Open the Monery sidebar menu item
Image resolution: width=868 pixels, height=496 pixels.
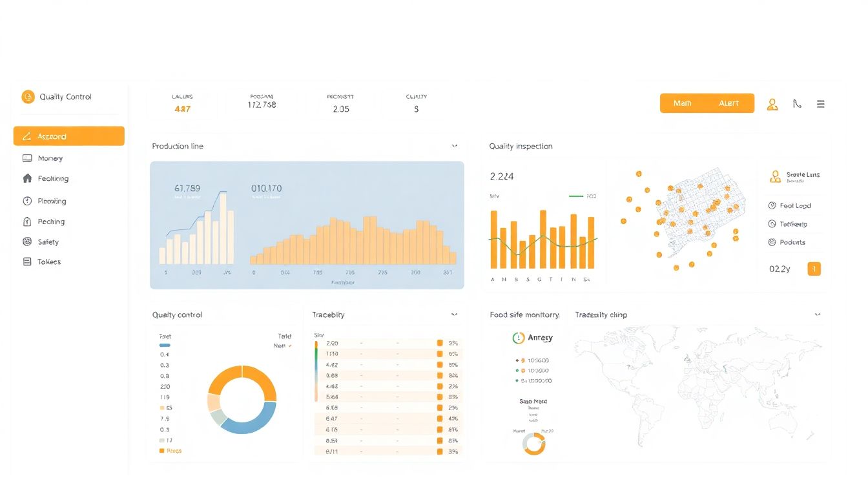(50, 158)
